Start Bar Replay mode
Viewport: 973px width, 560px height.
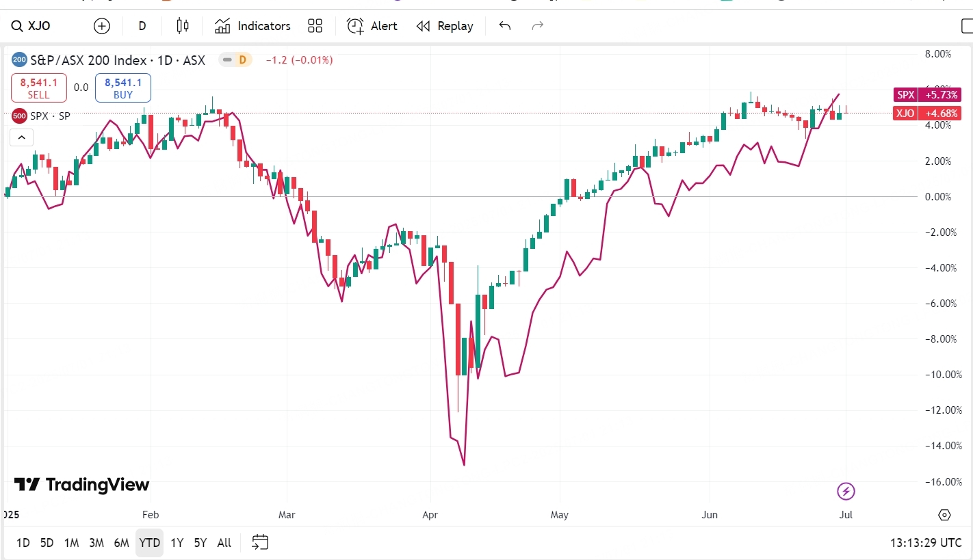click(x=445, y=26)
